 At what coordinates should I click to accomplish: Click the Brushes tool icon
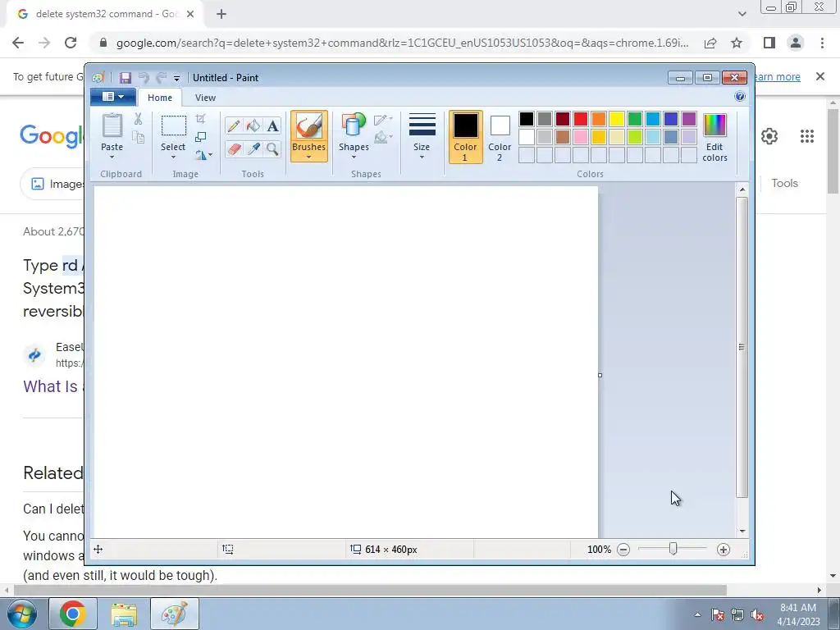coord(309,126)
